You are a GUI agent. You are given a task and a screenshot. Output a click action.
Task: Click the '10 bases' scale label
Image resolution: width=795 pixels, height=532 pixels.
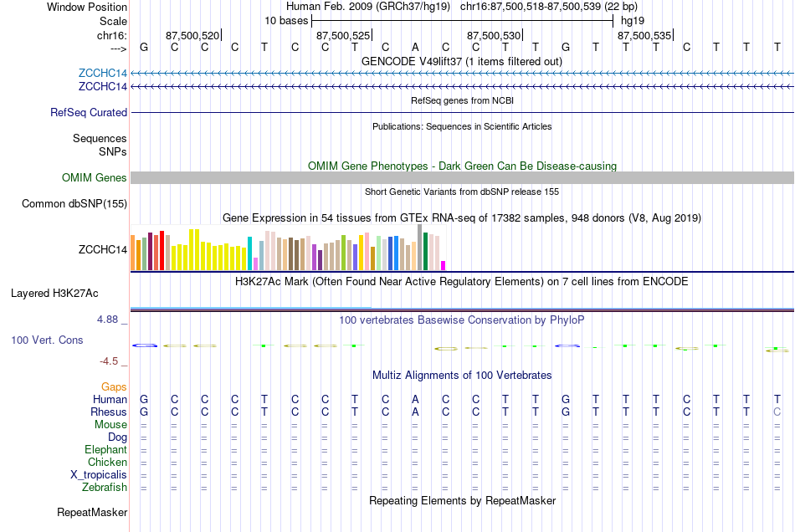(286, 21)
